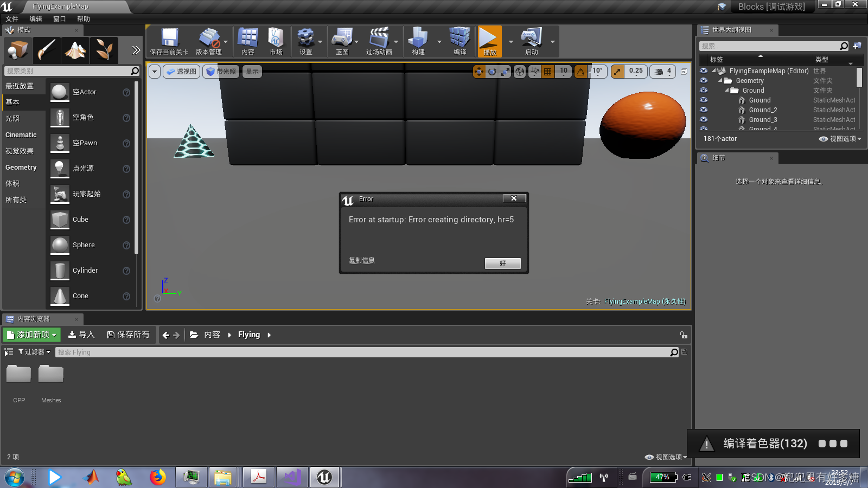The image size is (868, 488).
Task: Maximize the viewport with the restore icon
Action: pos(684,72)
